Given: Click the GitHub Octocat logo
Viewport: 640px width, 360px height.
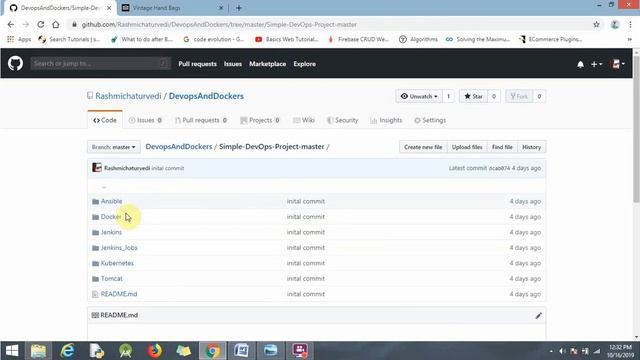Looking at the screenshot, I should pyautogui.click(x=16, y=64).
